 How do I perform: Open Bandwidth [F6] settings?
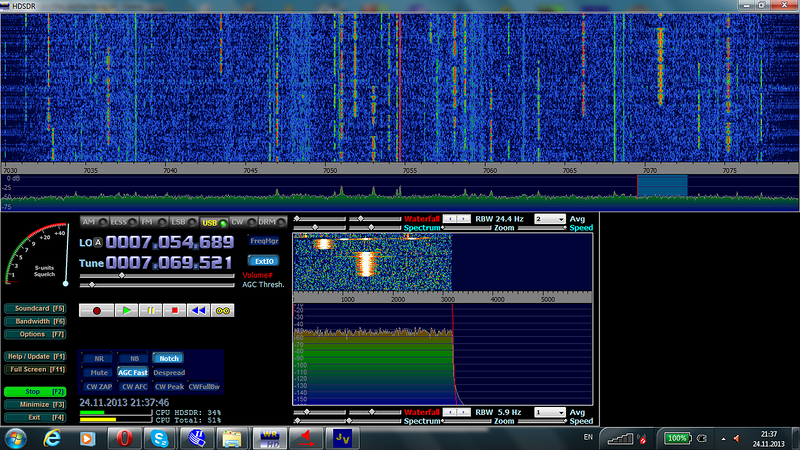coord(35,321)
